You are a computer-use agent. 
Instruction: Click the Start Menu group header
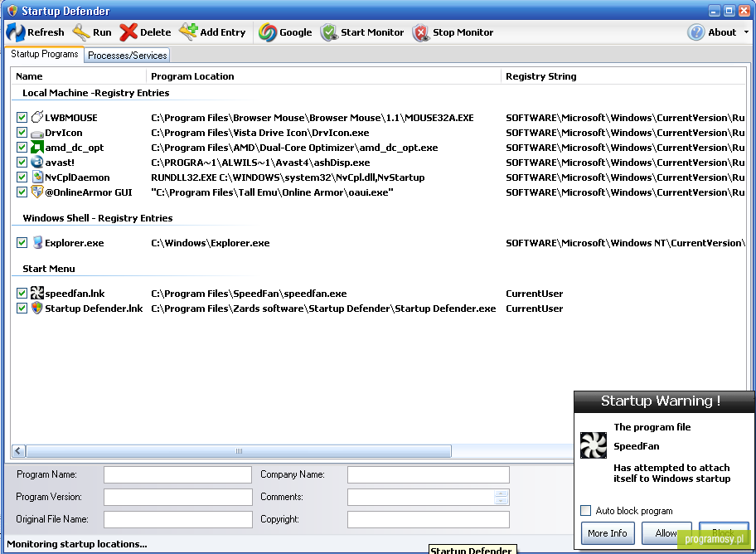click(49, 269)
